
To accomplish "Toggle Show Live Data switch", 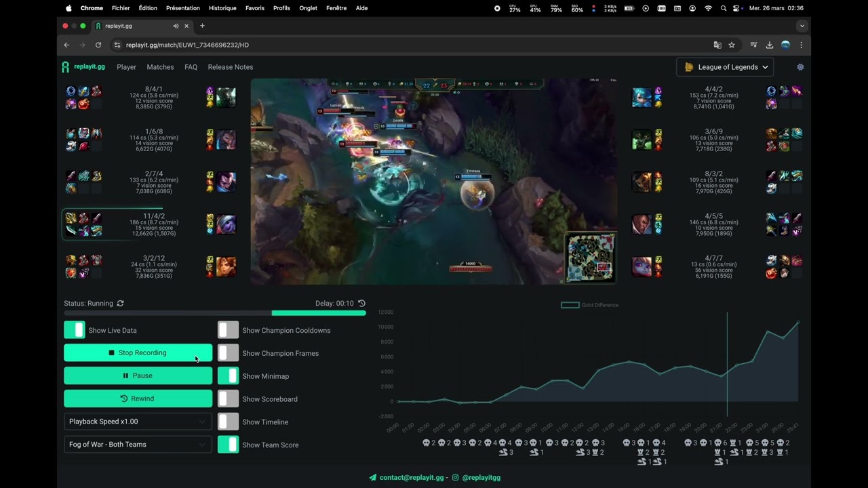I will tap(75, 330).
